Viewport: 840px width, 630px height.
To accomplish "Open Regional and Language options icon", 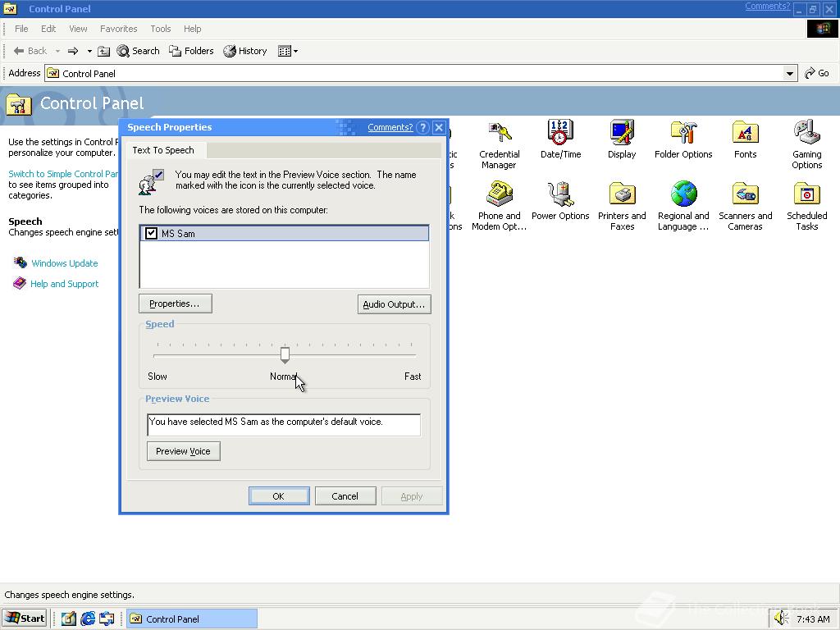I will (x=683, y=206).
